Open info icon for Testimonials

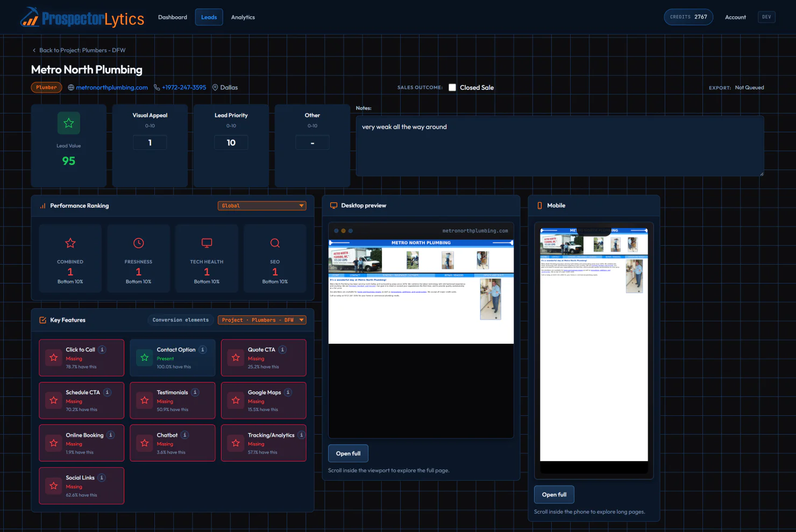pyautogui.click(x=195, y=392)
